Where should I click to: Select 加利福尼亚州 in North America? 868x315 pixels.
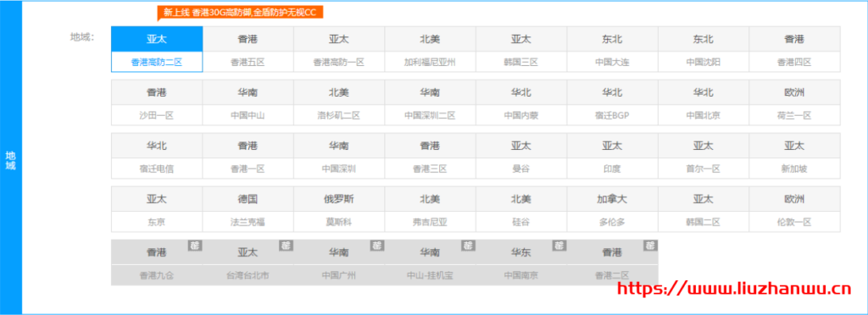(x=430, y=49)
